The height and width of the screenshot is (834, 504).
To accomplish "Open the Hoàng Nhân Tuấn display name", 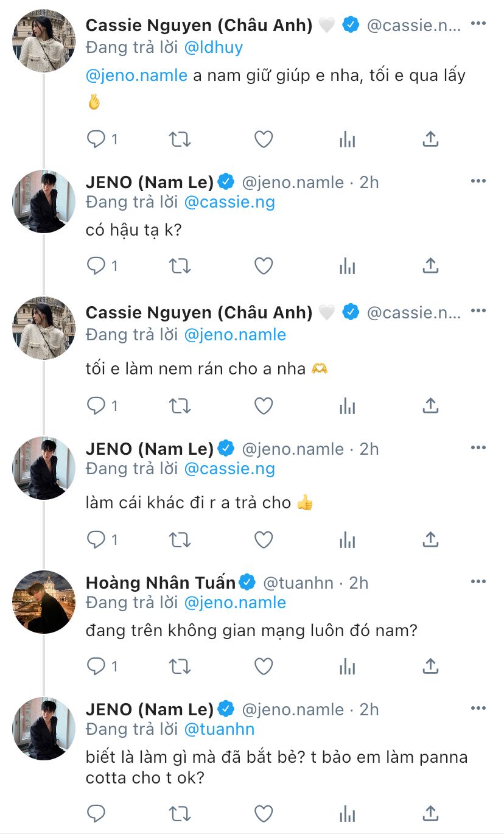I will pos(161,583).
